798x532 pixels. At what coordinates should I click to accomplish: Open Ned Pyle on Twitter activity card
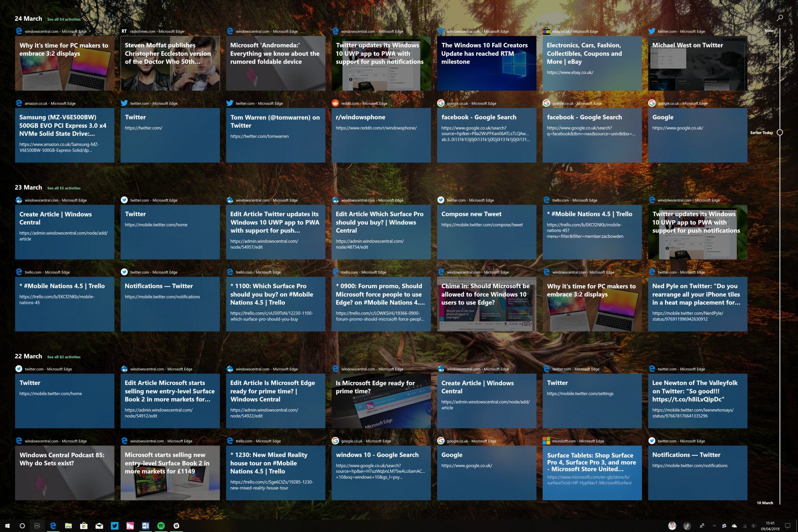698,304
